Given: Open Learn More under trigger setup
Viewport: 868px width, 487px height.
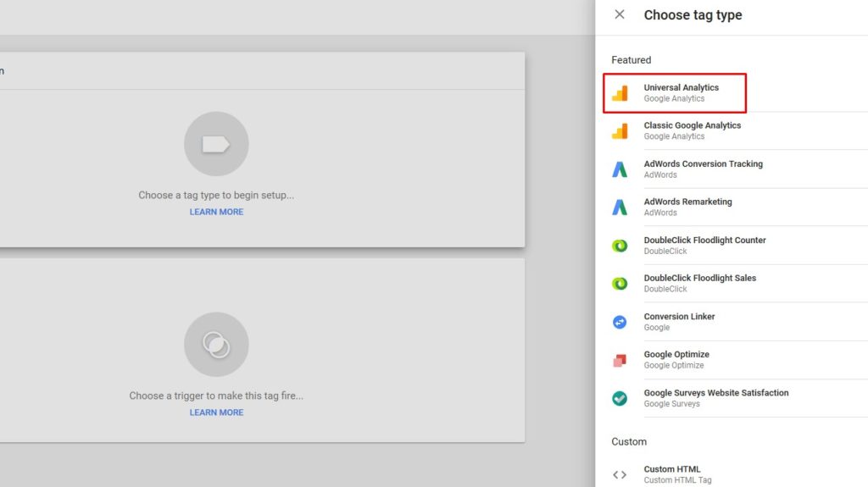Looking at the screenshot, I should [x=216, y=412].
